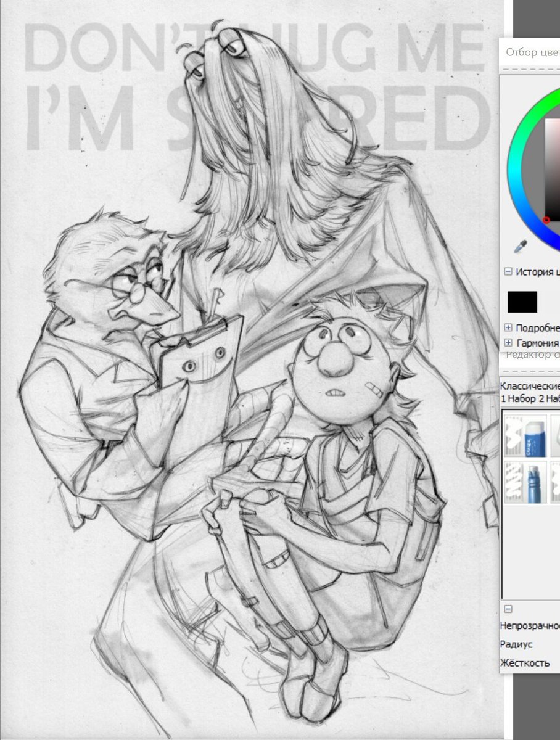Pick a color with the eyedropper icon
The width and height of the screenshot is (560, 740).
coord(521,247)
